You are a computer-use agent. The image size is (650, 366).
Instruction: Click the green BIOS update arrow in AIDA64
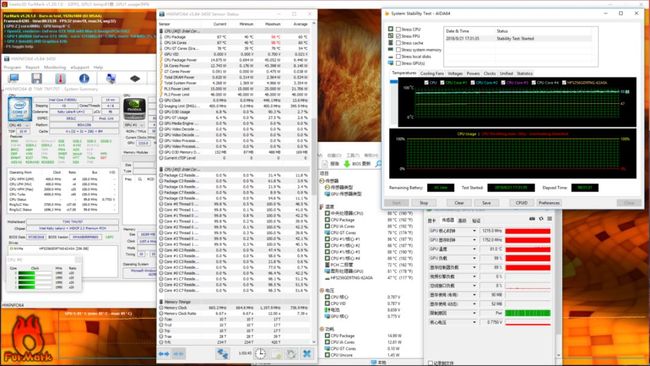(x=347, y=164)
